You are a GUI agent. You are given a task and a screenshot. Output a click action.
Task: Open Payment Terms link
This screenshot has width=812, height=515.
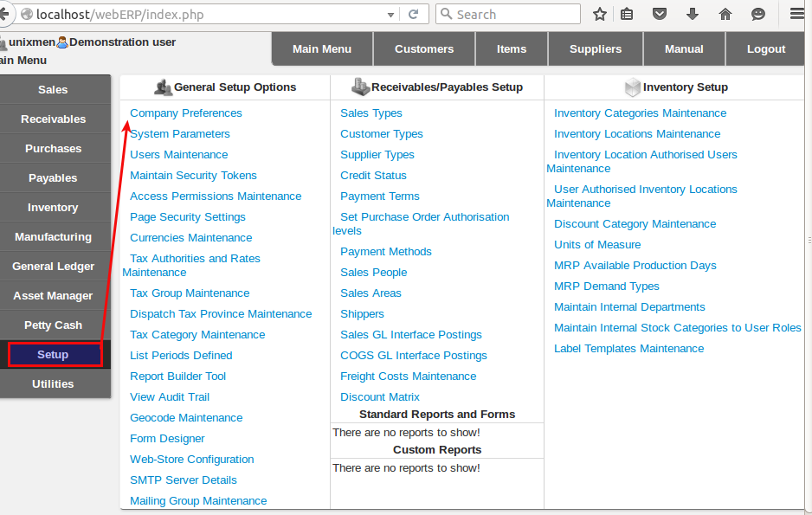[x=379, y=196]
